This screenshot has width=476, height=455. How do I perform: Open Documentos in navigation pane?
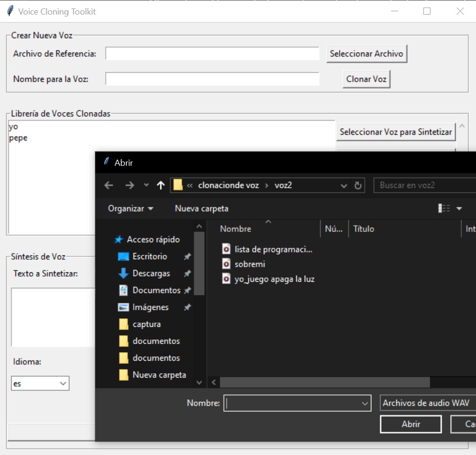pyautogui.click(x=156, y=290)
